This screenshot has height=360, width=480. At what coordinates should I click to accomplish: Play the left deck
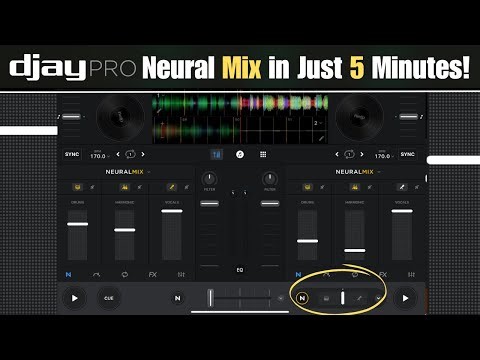(75, 298)
